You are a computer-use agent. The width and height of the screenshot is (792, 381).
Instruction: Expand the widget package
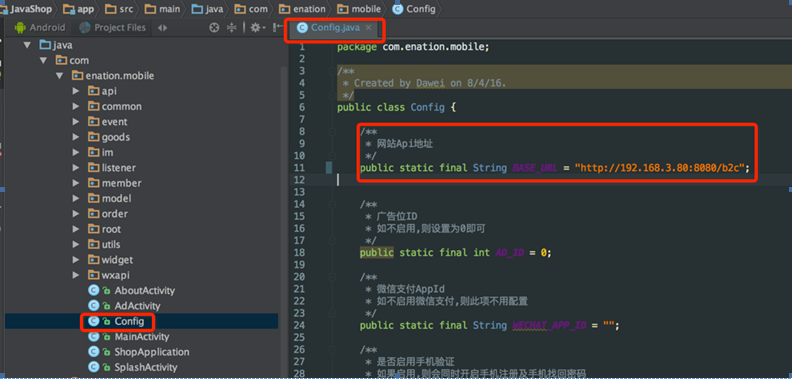click(x=76, y=260)
